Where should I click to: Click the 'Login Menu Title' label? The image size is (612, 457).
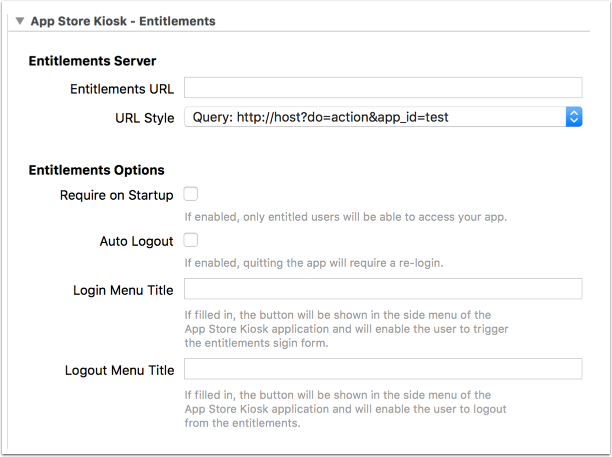(x=123, y=290)
